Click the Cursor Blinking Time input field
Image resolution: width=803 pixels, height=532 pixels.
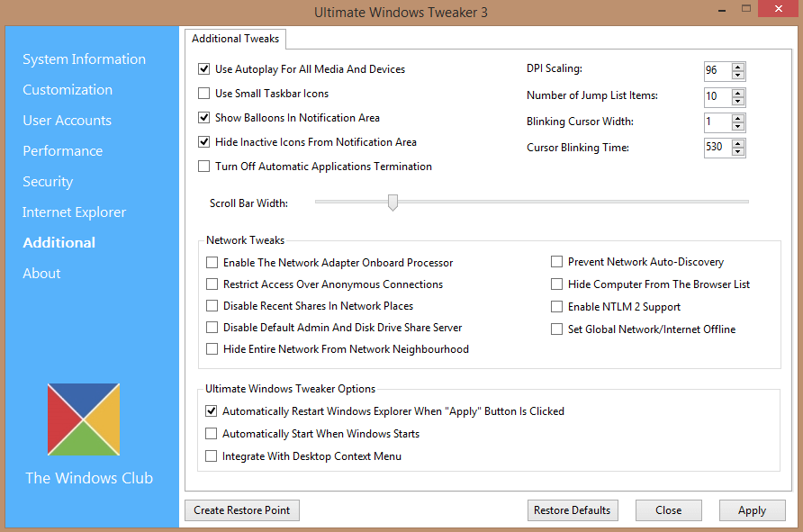coord(717,148)
